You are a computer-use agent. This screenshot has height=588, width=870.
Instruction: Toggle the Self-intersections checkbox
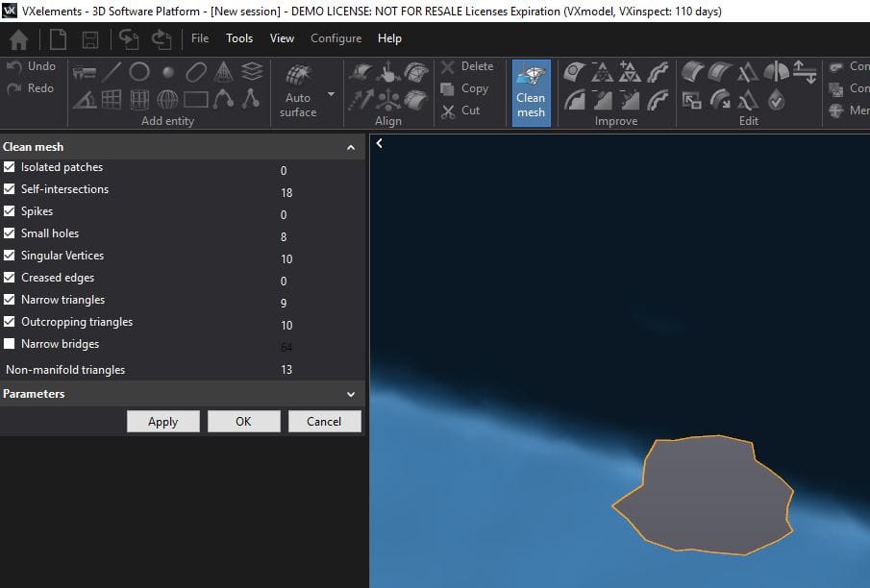(x=10, y=189)
